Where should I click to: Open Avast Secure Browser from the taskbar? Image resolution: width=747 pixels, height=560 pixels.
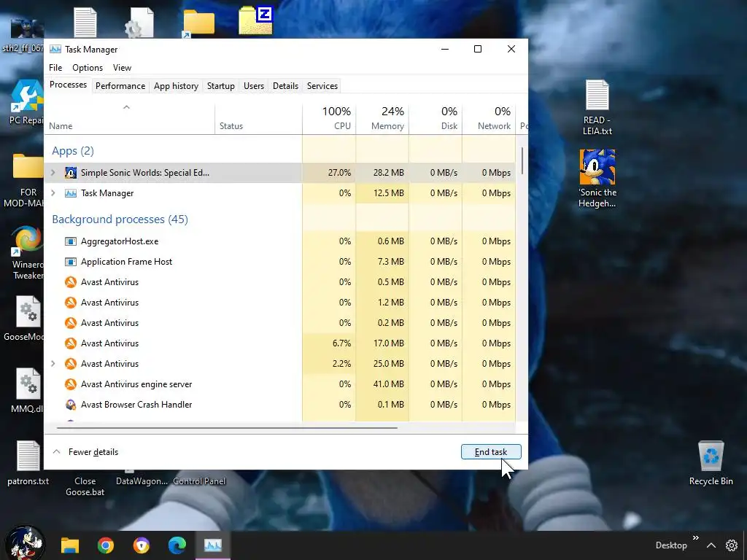coord(141,545)
